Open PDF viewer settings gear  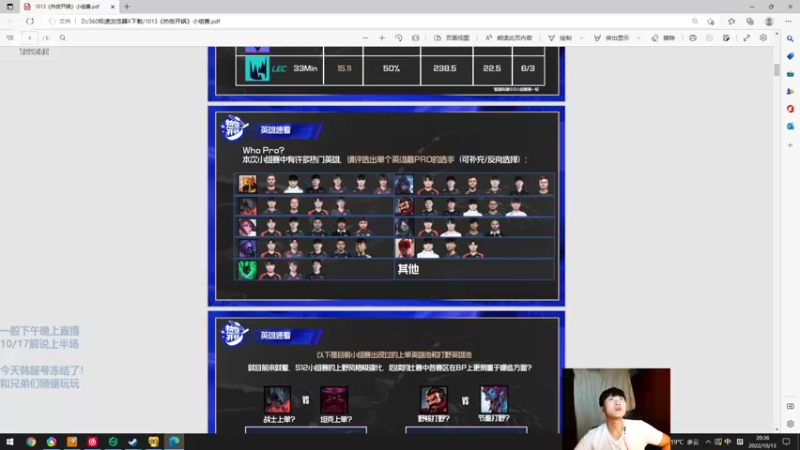763,38
